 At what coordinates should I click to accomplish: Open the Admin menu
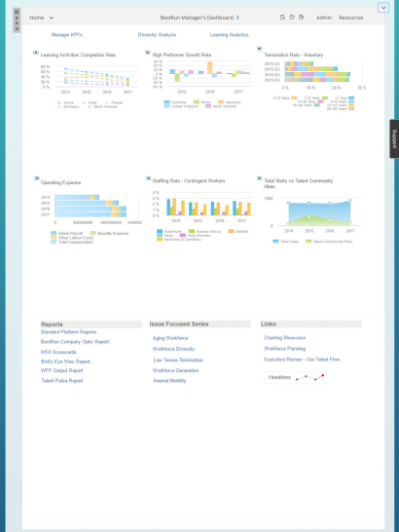tap(324, 18)
